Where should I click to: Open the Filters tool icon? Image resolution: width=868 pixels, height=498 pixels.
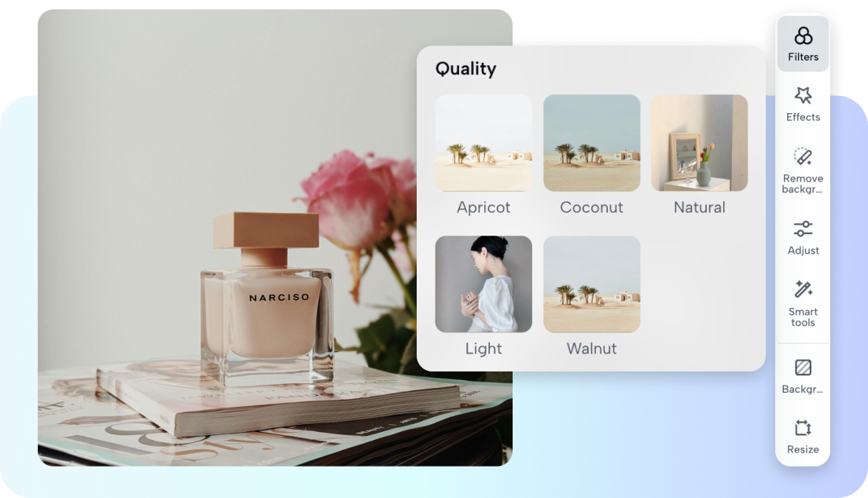click(803, 36)
